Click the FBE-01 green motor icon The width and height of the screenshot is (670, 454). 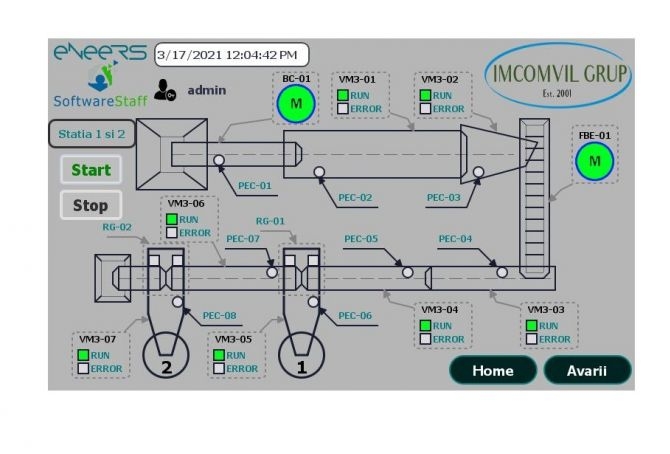[596, 160]
